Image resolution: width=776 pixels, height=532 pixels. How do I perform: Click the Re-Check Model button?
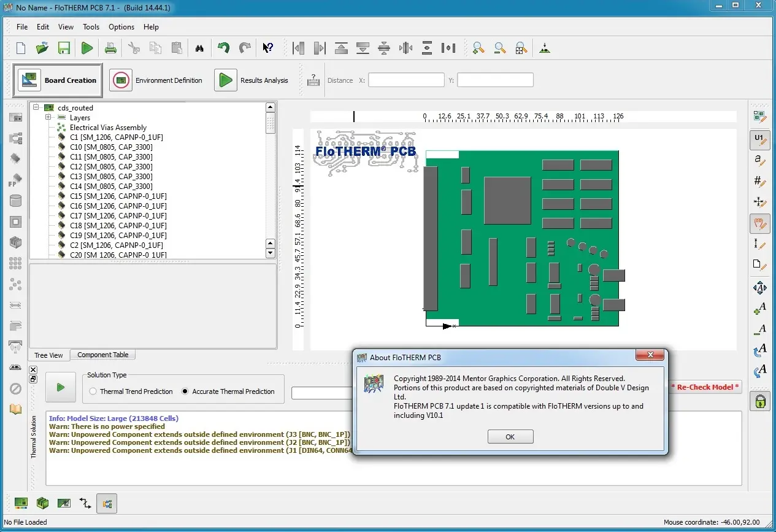705,387
